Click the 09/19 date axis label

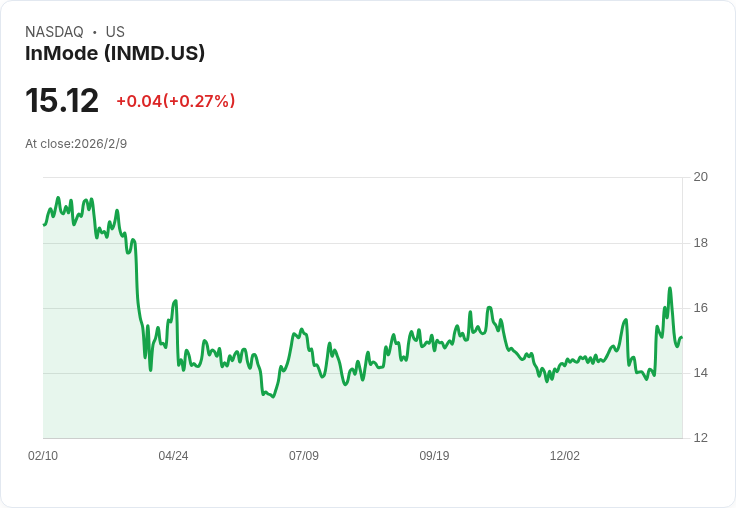click(x=434, y=455)
